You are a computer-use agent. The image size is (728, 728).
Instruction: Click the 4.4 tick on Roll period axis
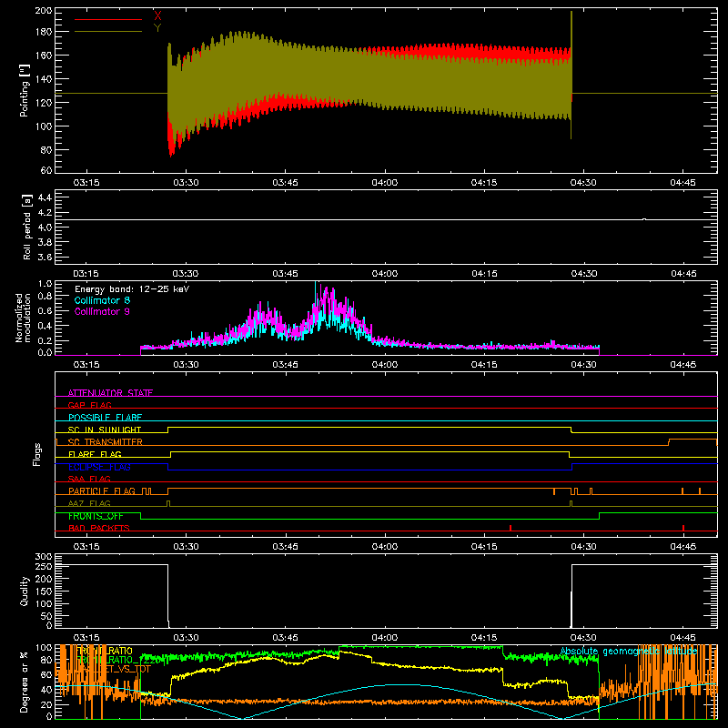(x=45, y=197)
